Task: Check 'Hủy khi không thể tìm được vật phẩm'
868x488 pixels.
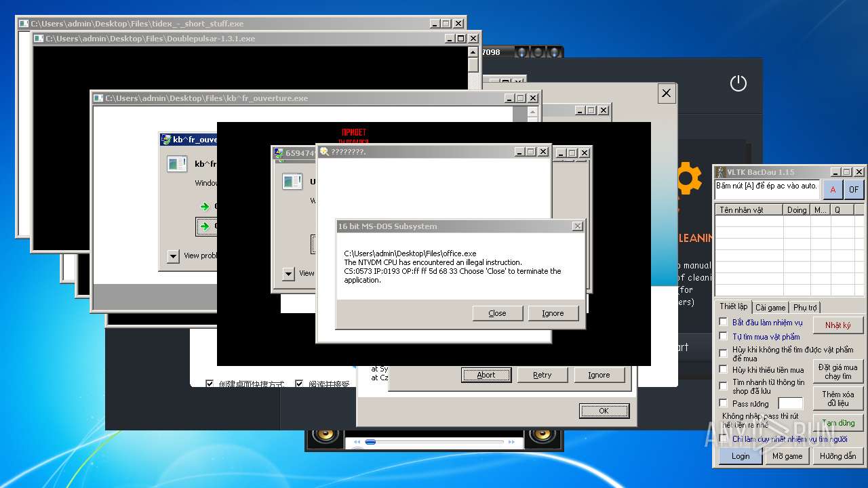Action: pos(723,352)
